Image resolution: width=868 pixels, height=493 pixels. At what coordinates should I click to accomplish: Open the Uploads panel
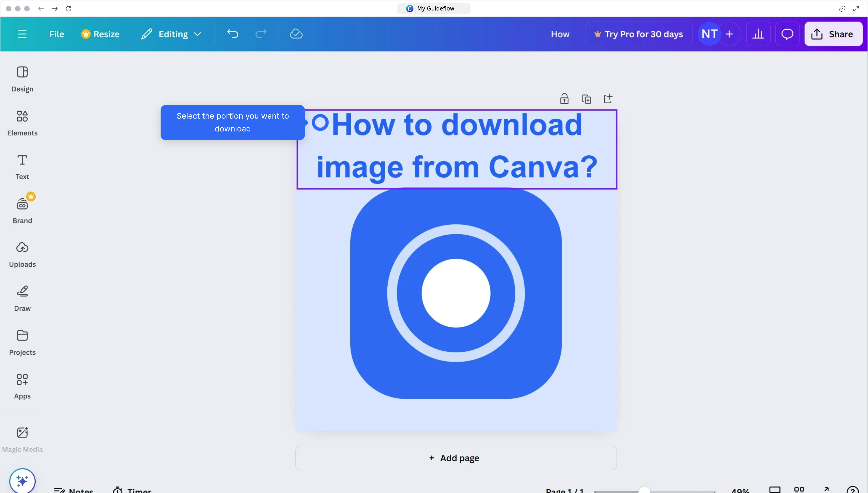22,254
